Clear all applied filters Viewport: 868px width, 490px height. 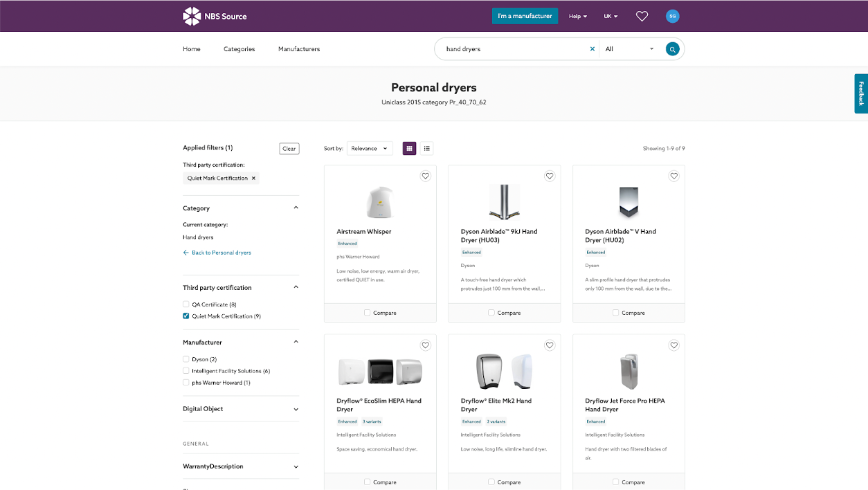[289, 148]
